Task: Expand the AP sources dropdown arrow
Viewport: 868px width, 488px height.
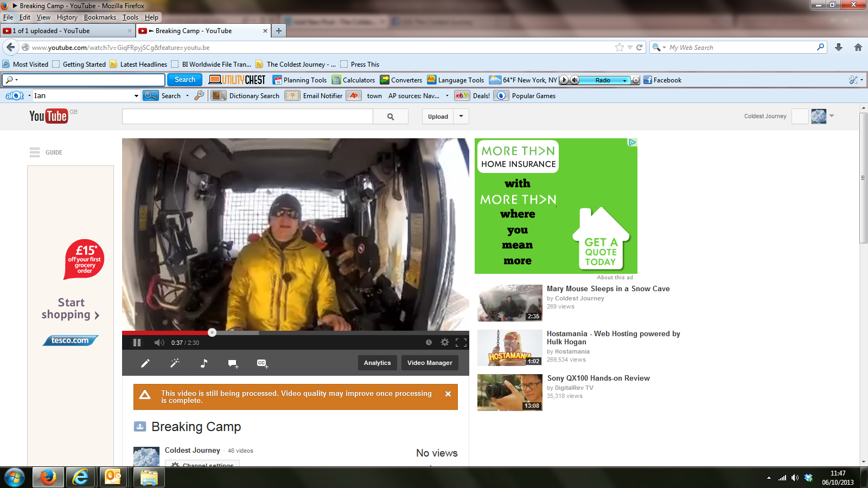Action: [x=447, y=96]
